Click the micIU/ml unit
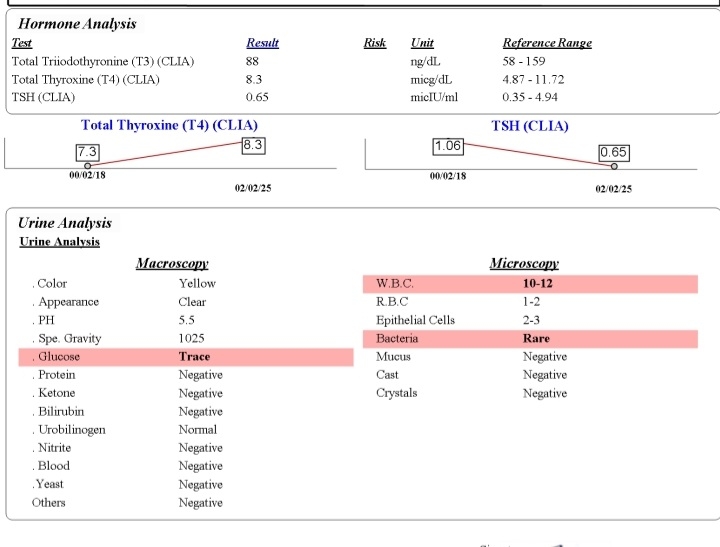The width and height of the screenshot is (720, 547). click(x=434, y=97)
